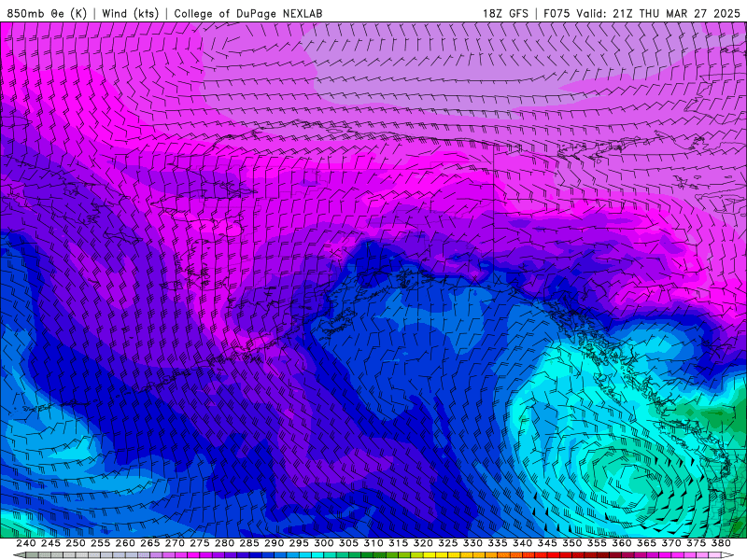Select the 265 legend value
The height and width of the screenshot is (560, 747).
(x=150, y=543)
